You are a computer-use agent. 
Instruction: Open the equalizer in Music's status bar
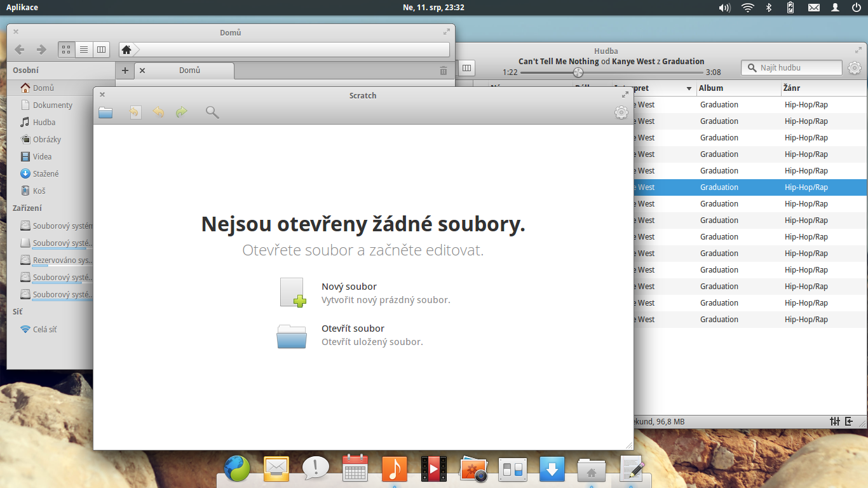pos(835,421)
